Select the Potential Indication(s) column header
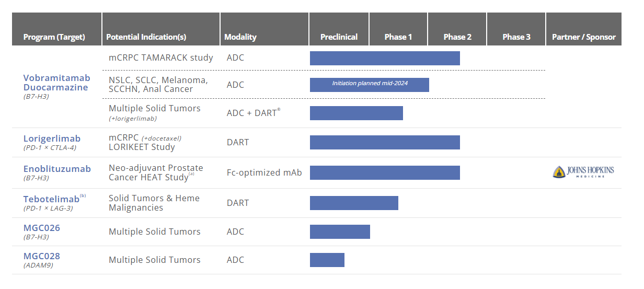This screenshot has width=644, height=289. [146, 37]
